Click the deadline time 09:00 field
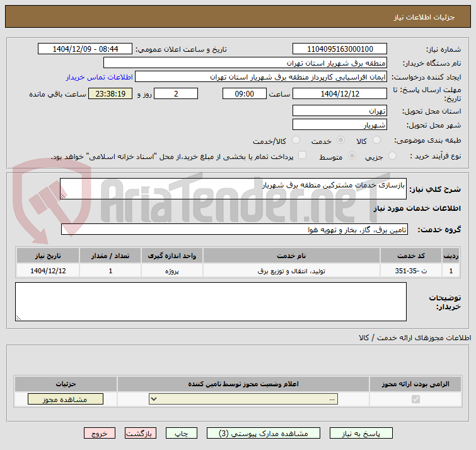The height and width of the screenshot is (450, 476). click(245, 93)
